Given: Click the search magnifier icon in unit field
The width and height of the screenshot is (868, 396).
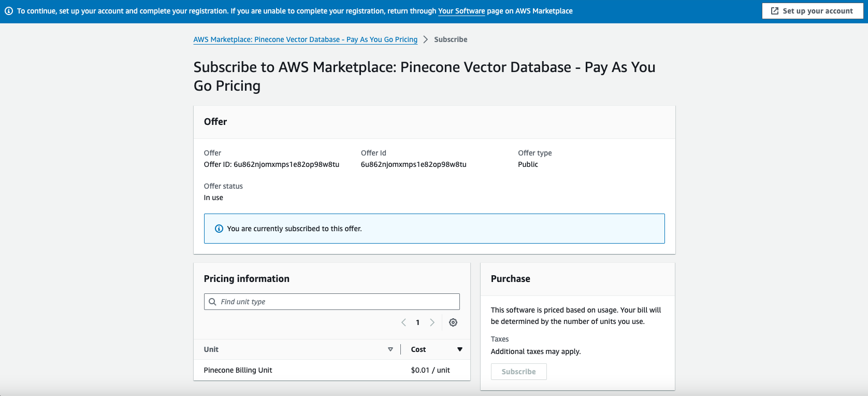Looking at the screenshot, I should click(x=212, y=302).
